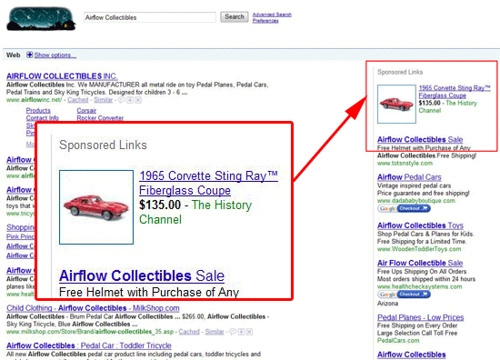This screenshot has height=360, width=500.
Task: Open the Pedal Planes - Low Prices ad
Action: 421,317
